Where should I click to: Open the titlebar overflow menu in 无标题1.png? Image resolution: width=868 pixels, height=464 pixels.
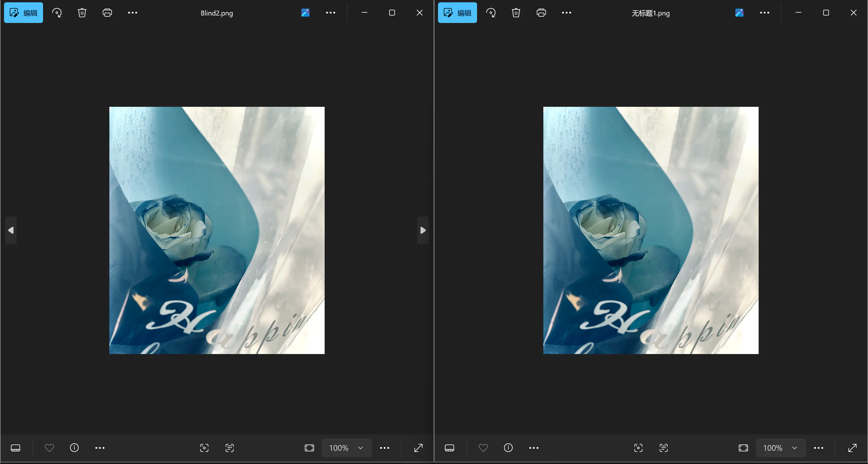(765, 13)
